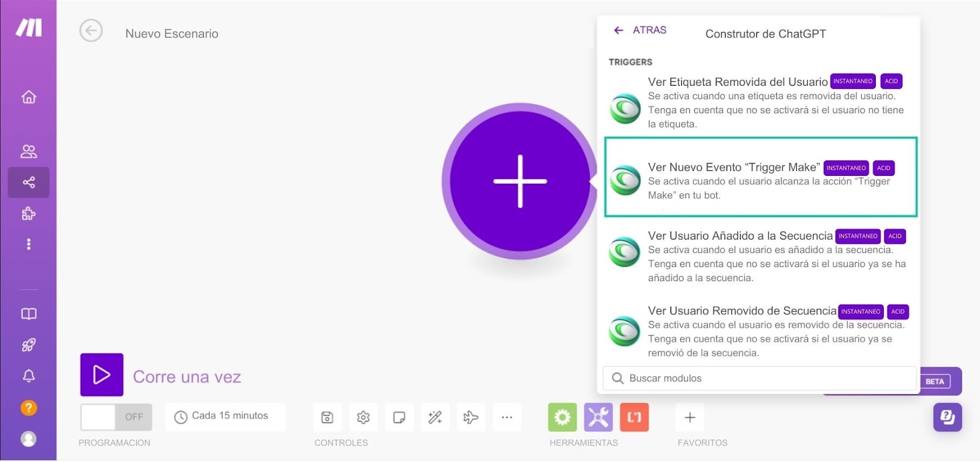
Task: Toggle the scheduling OFF switch
Action: (x=116, y=417)
